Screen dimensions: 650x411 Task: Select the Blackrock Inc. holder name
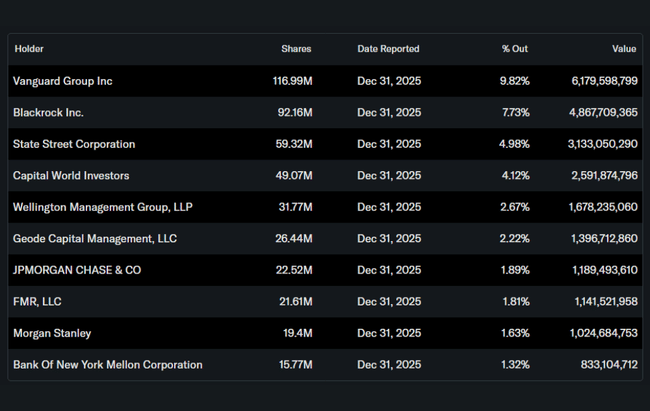[x=48, y=113]
